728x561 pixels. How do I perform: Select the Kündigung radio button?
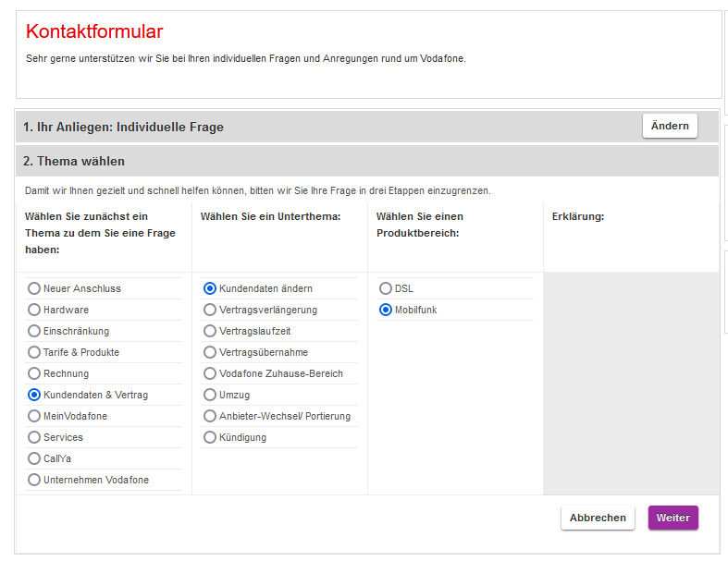210,437
